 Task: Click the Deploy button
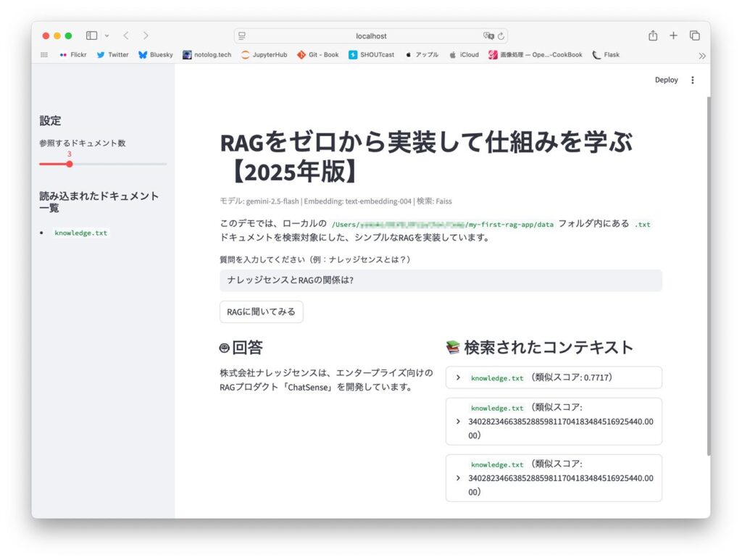[x=666, y=80]
